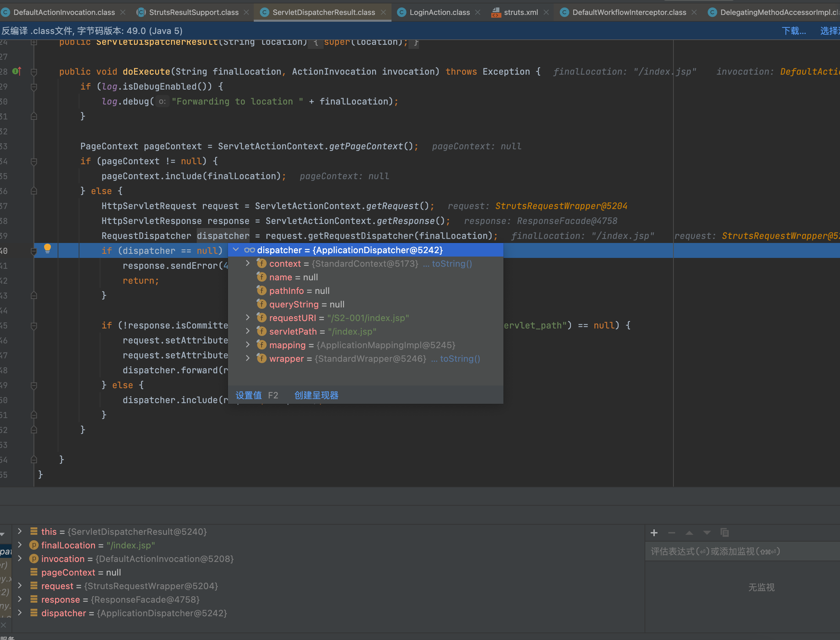
Task: Click the field icon beside mapping
Action: (x=261, y=345)
